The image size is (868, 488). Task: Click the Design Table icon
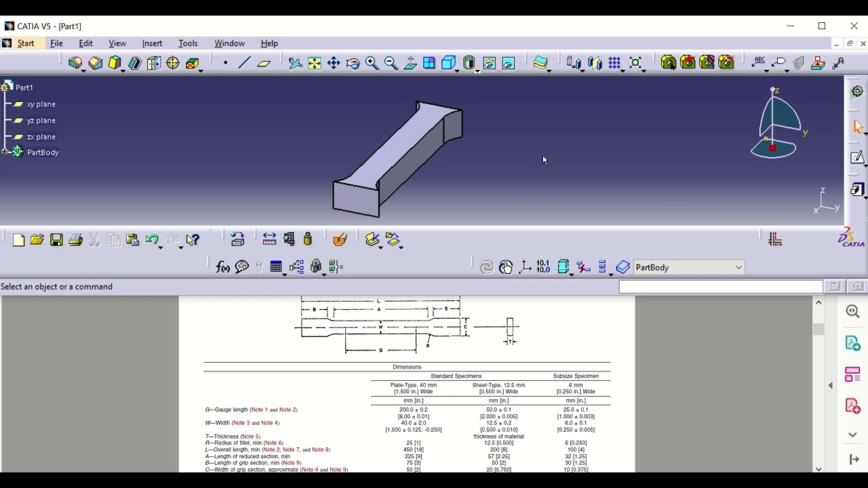tap(276, 267)
